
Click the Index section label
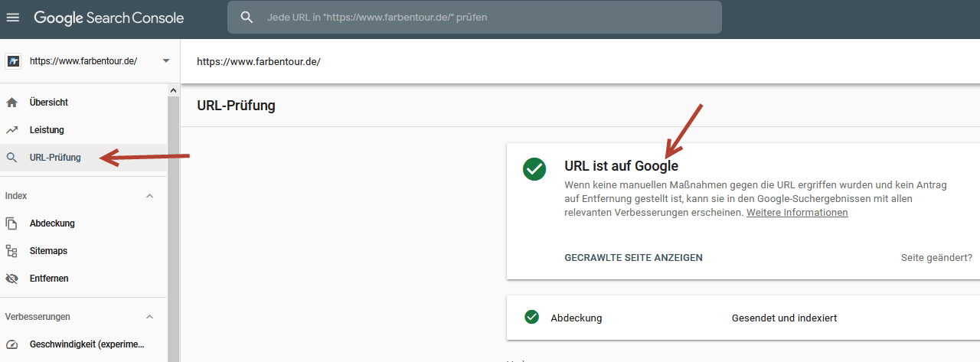point(16,196)
